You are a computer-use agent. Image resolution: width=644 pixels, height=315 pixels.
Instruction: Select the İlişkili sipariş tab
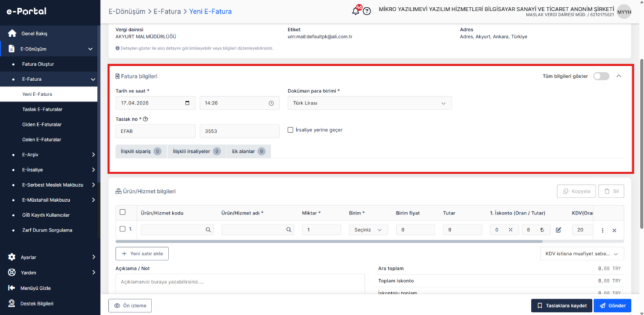coord(141,151)
